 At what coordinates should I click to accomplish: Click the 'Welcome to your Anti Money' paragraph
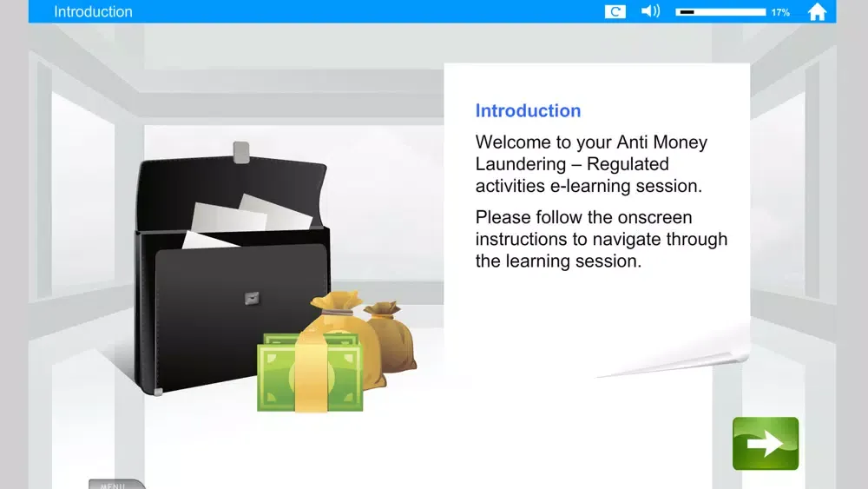point(591,164)
